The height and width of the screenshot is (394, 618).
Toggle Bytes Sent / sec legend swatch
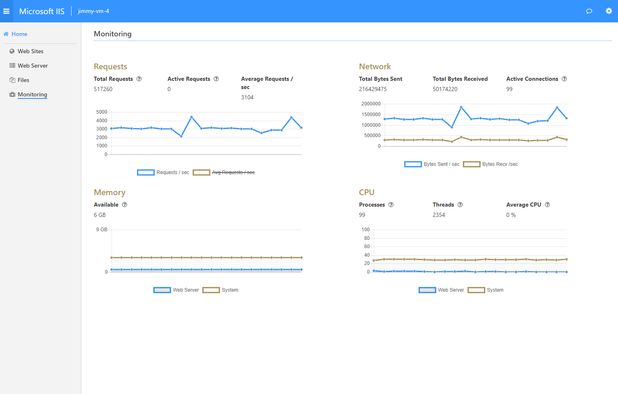click(413, 164)
